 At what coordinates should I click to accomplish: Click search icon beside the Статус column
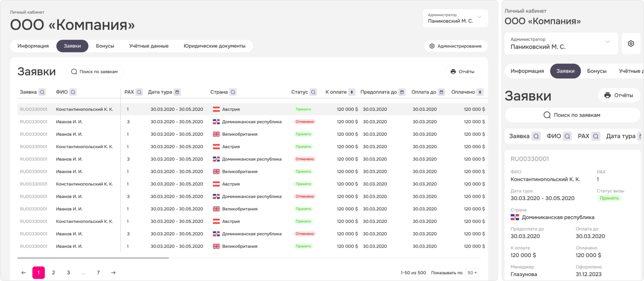coord(313,92)
